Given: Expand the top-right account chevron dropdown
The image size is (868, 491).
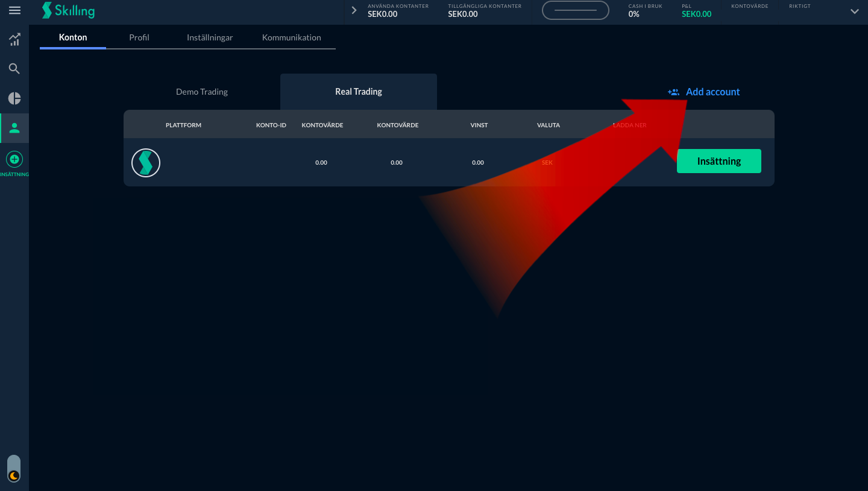Looking at the screenshot, I should pyautogui.click(x=854, y=11).
